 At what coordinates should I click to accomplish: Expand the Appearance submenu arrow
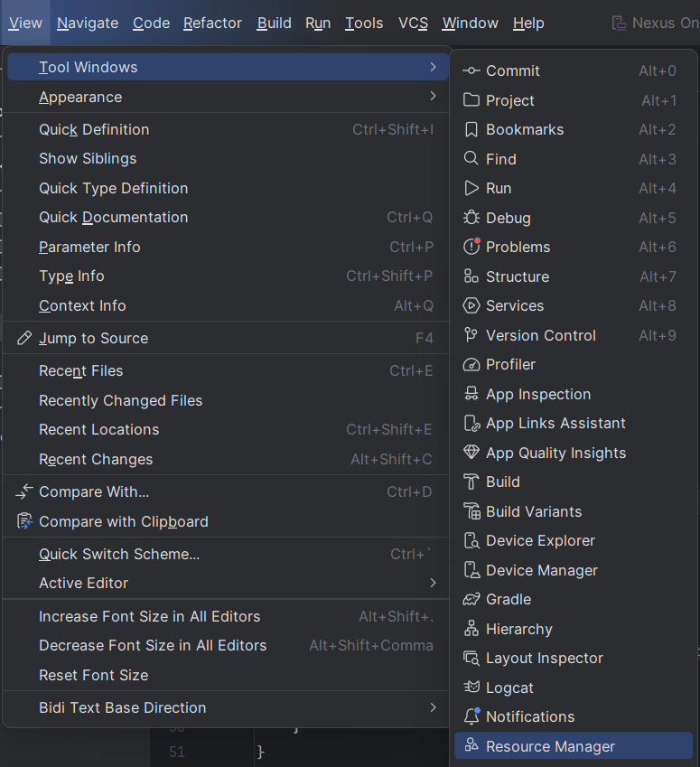coord(433,96)
